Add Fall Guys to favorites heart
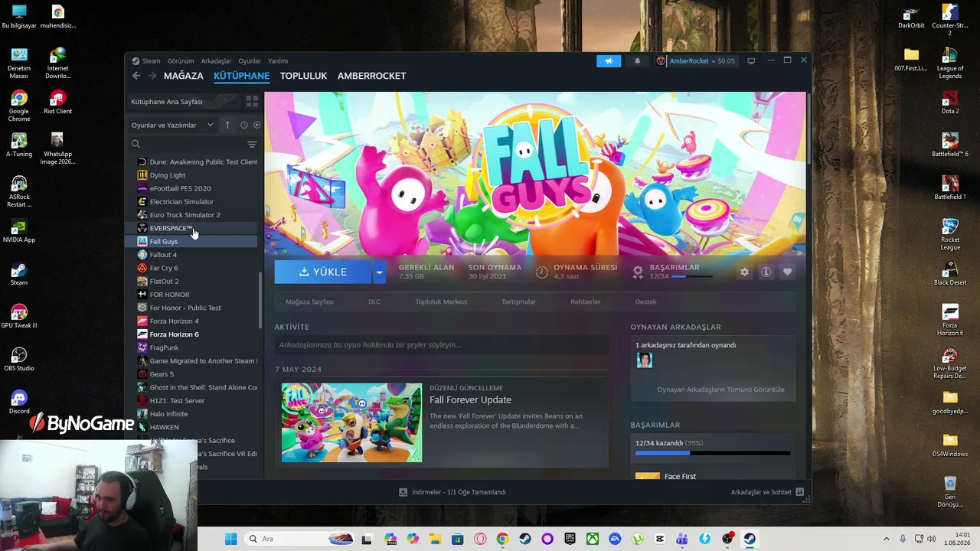This screenshot has width=980, height=551. click(x=787, y=272)
